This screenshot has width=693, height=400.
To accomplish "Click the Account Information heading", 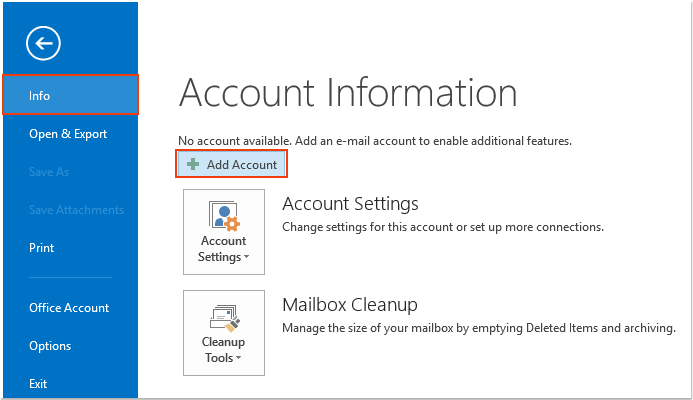I will pyautogui.click(x=348, y=93).
